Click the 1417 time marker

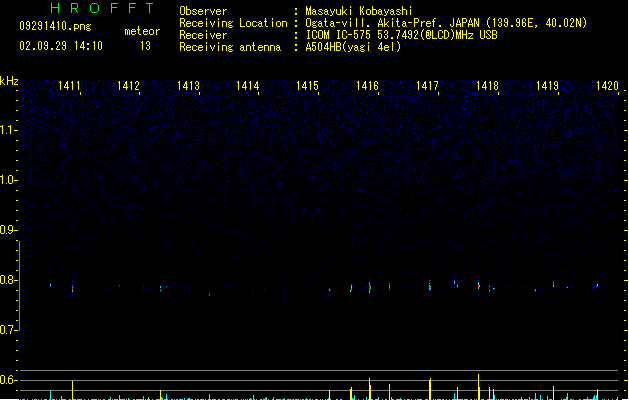pyautogui.click(x=427, y=86)
